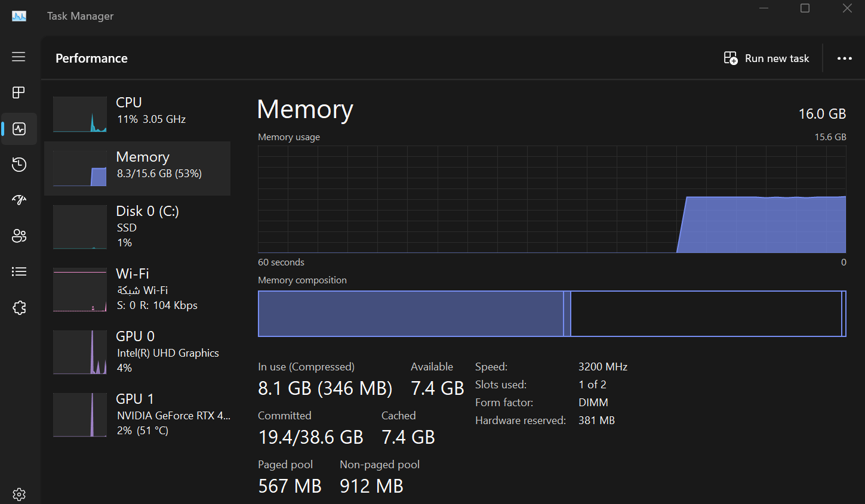Select GPU 0 Intel UHD Graphics
Screen dimensions: 865x504
137,352
